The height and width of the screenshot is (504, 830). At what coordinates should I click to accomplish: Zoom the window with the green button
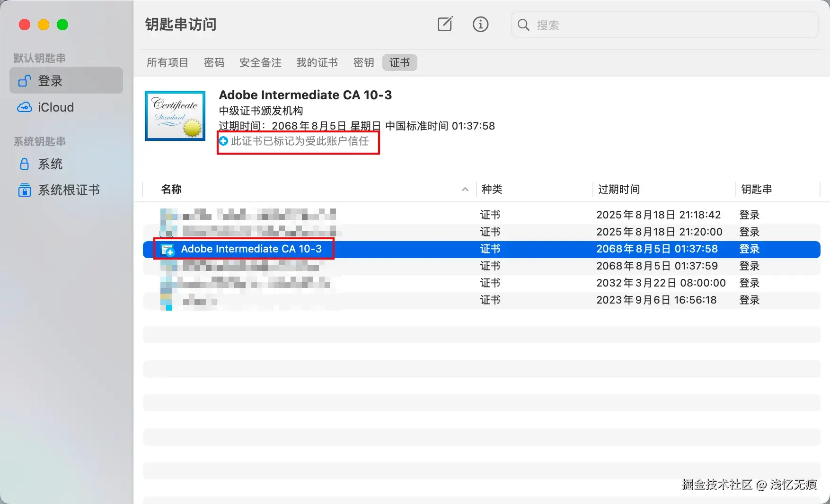(x=62, y=25)
